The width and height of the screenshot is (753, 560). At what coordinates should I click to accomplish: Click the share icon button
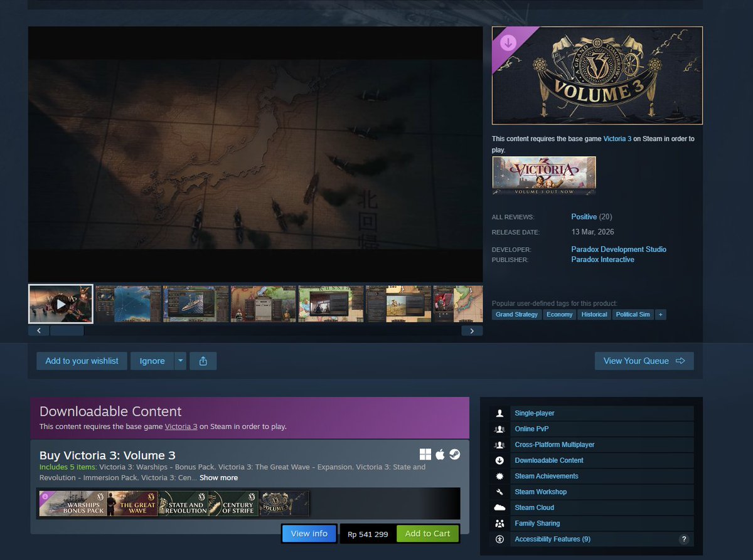(x=203, y=361)
